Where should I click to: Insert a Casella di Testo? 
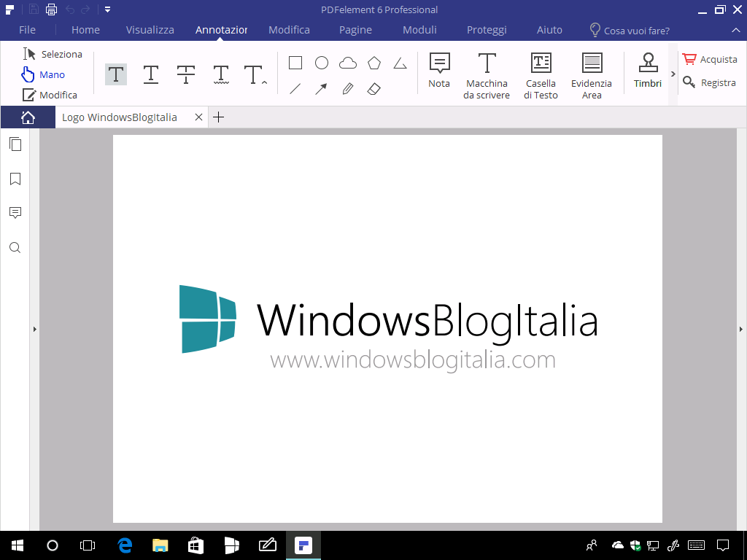541,76
